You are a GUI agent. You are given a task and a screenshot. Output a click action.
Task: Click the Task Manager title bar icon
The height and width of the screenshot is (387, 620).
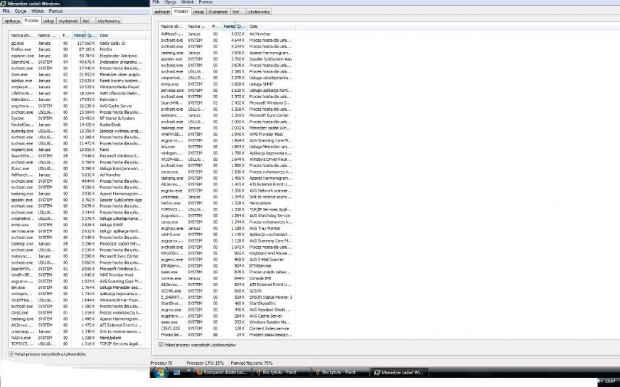tap(4, 4)
